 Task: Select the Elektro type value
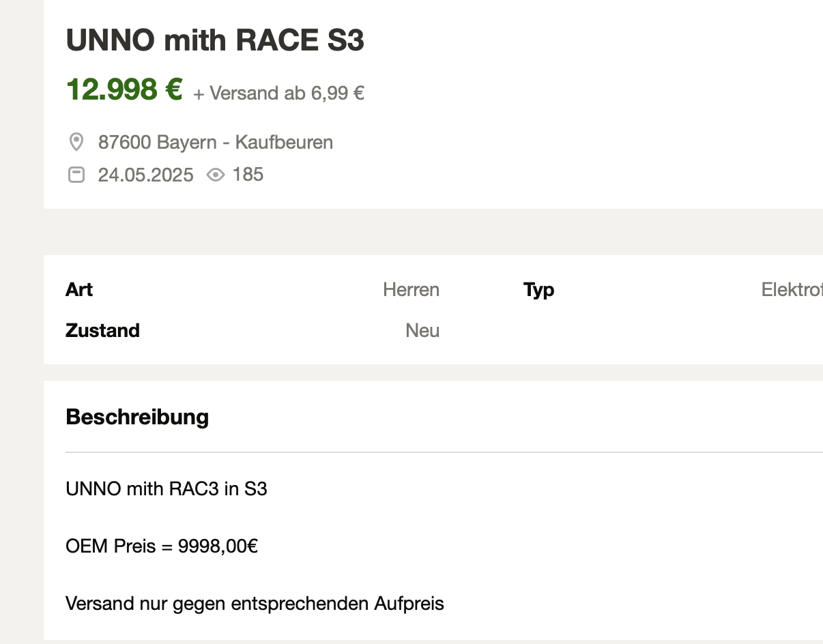[x=792, y=289]
